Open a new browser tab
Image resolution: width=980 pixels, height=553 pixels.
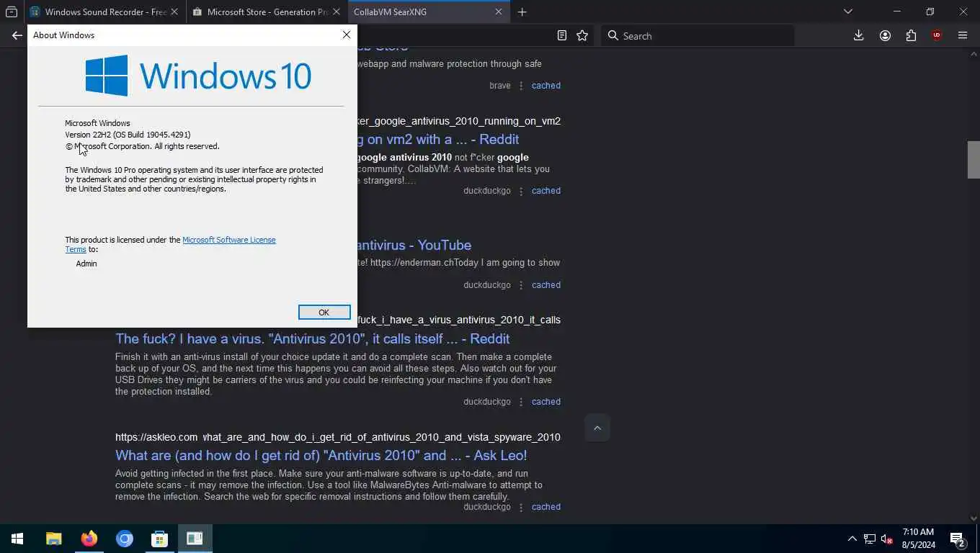[522, 12]
